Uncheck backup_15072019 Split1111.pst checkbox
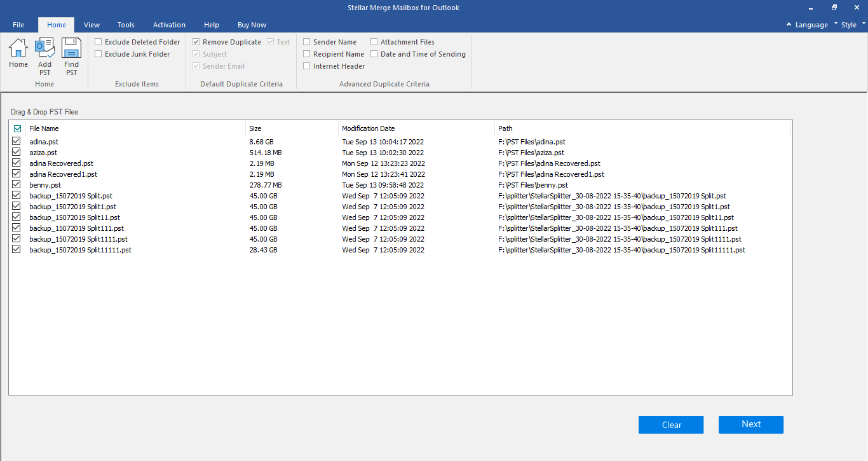Viewport: 868px width, 461px height. point(17,238)
